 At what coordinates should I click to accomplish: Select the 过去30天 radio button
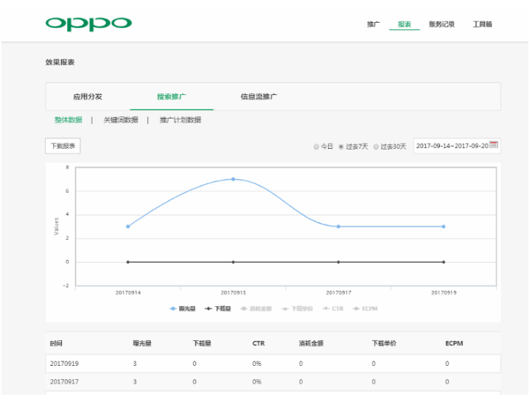tap(376, 146)
